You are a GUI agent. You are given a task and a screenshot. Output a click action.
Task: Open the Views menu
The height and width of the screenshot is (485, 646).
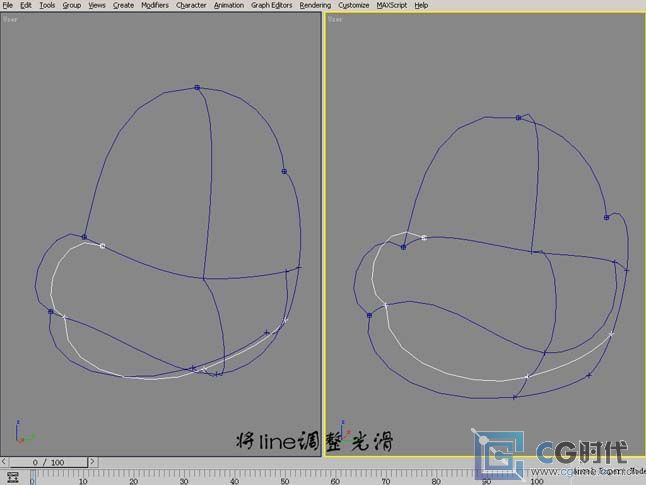(97, 5)
